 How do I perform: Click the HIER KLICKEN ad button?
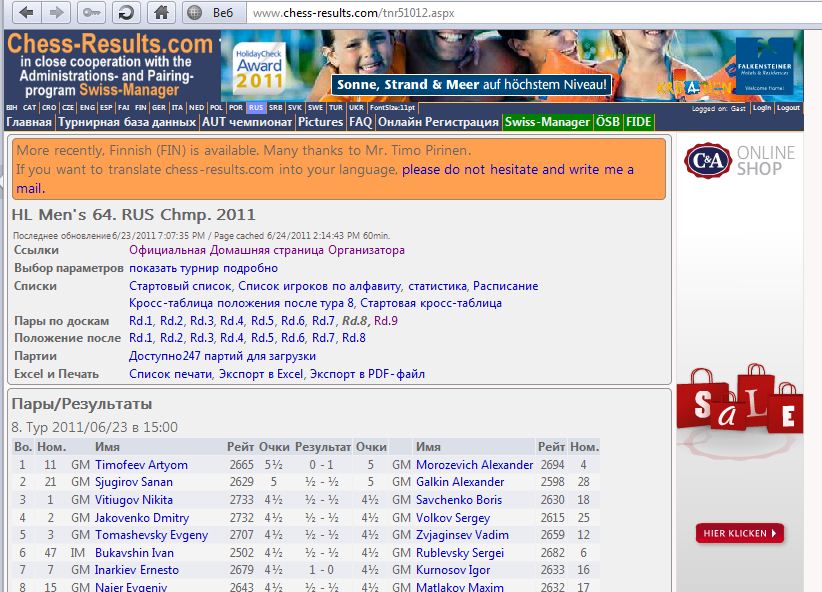tap(740, 534)
